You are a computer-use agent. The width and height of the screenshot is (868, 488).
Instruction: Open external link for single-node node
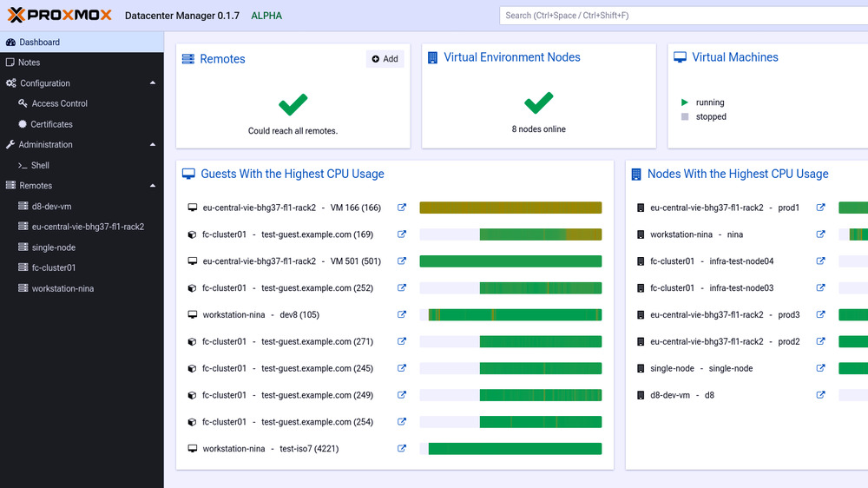pyautogui.click(x=820, y=368)
